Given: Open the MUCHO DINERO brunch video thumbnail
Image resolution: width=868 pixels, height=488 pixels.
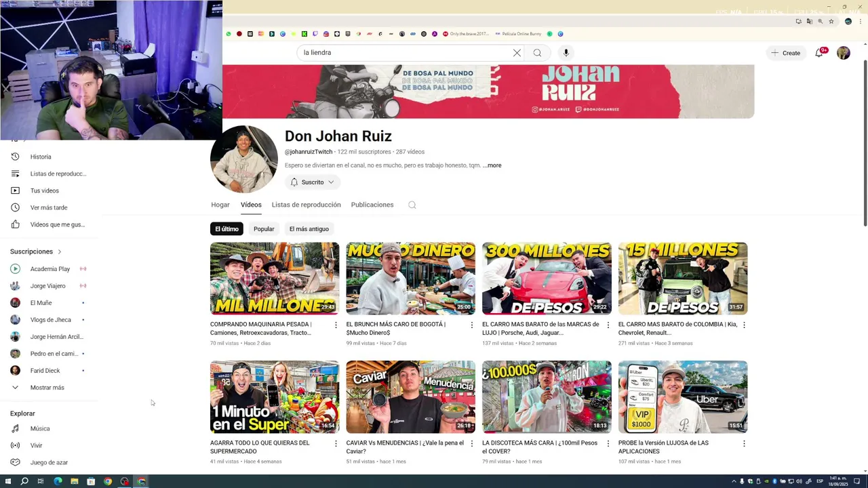Looking at the screenshot, I should click(x=411, y=279).
